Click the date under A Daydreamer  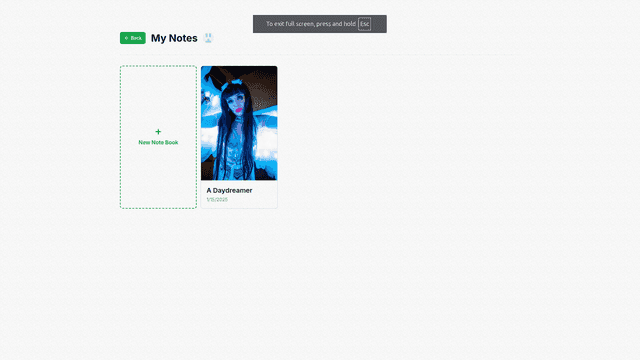tap(217, 200)
